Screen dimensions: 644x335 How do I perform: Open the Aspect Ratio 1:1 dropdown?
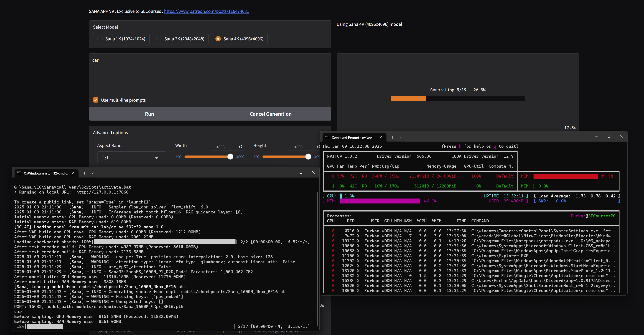pos(132,158)
